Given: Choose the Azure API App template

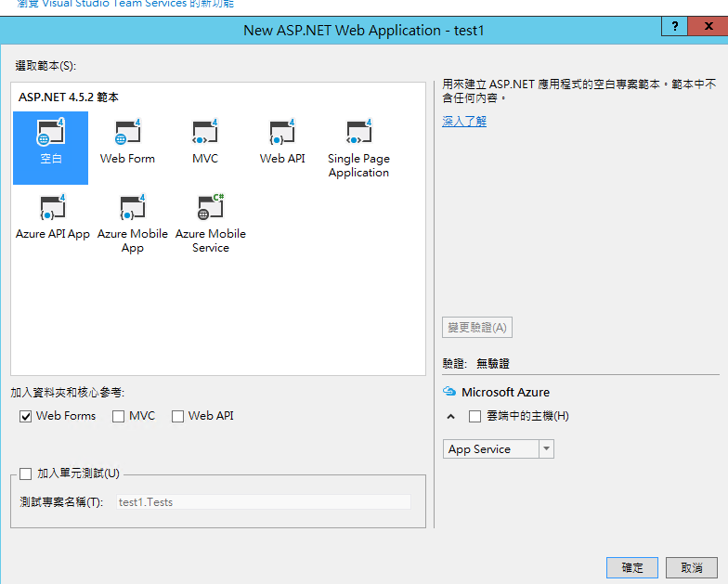Looking at the screenshot, I should (52, 216).
